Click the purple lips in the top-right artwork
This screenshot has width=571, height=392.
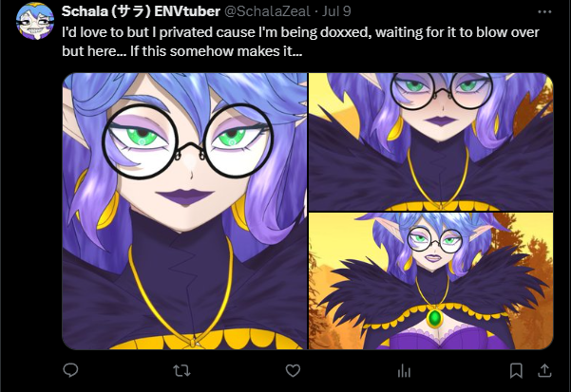(442, 121)
